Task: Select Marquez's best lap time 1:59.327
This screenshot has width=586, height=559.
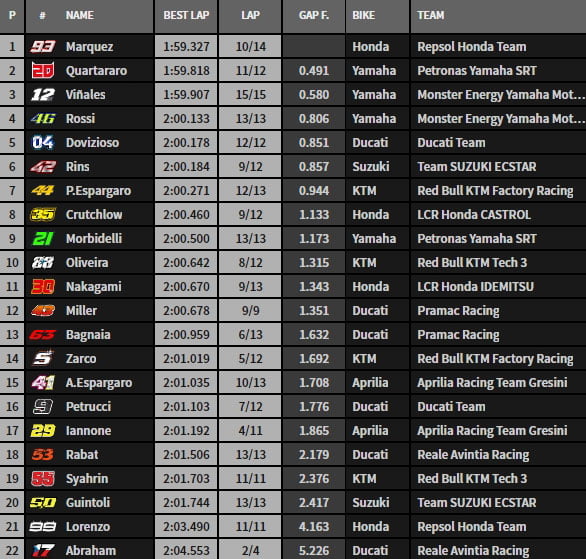Action: coord(186,47)
